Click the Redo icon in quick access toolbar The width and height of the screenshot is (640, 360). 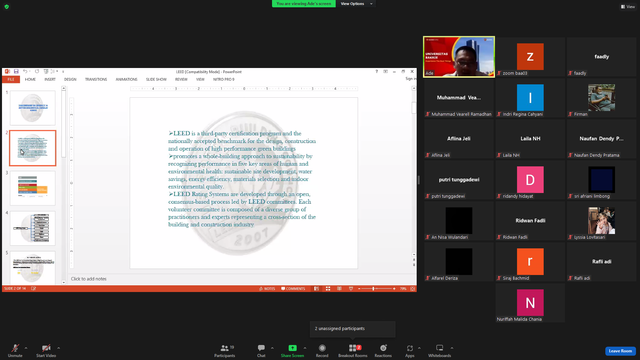point(37,71)
